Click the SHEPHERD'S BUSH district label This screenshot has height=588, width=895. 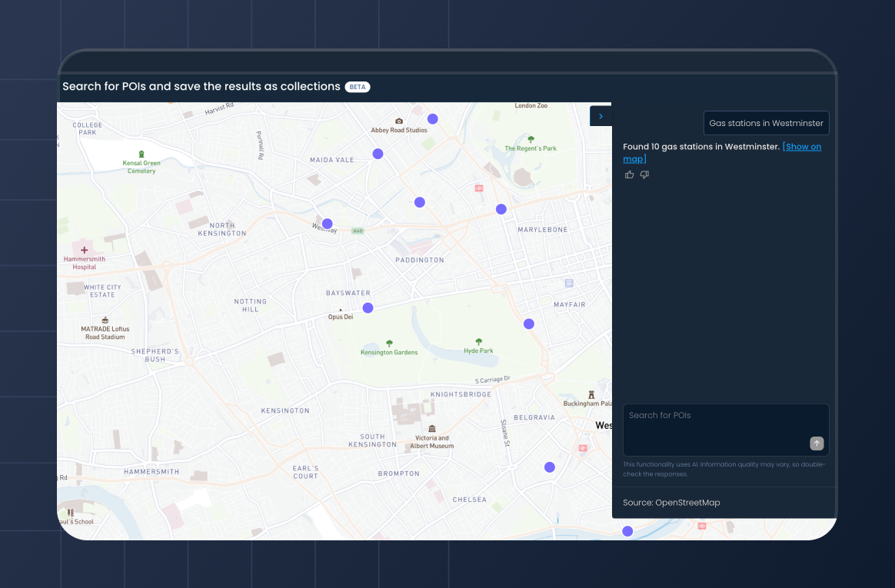pyautogui.click(x=155, y=355)
